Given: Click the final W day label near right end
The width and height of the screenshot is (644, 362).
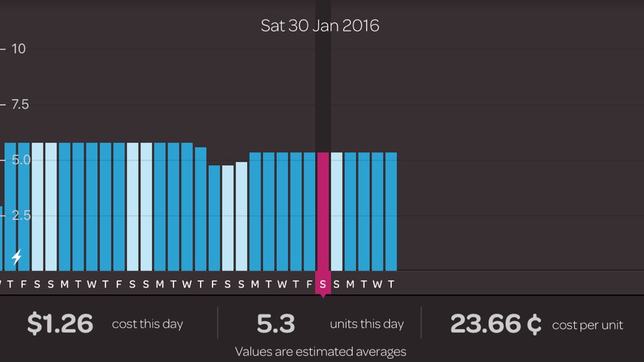Looking at the screenshot, I should pos(377,284).
